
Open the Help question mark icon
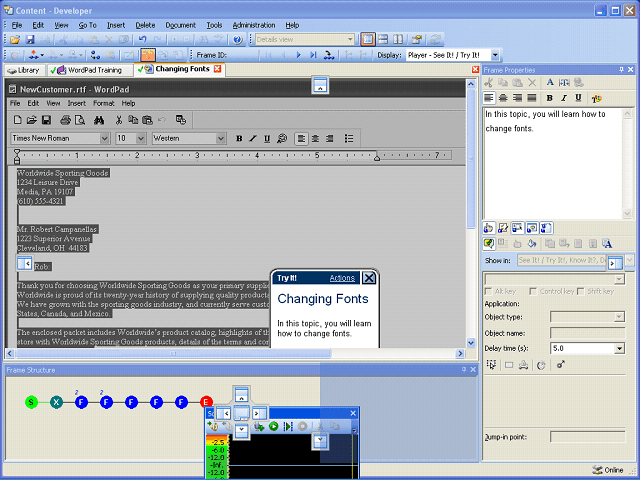click(238, 40)
